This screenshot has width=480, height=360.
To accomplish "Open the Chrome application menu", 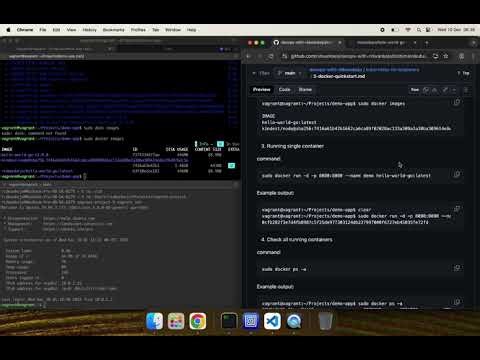I will (25, 30).
